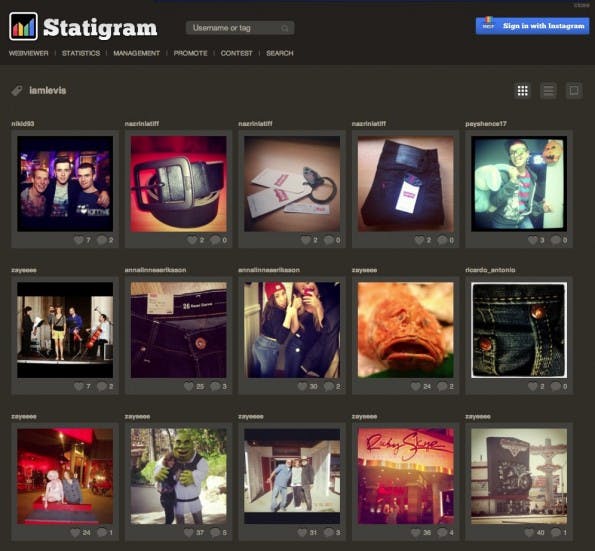The width and height of the screenshot is (595, 551).
Task: Like the belt photo by nazrinlatiff
Action: point(192,240)
